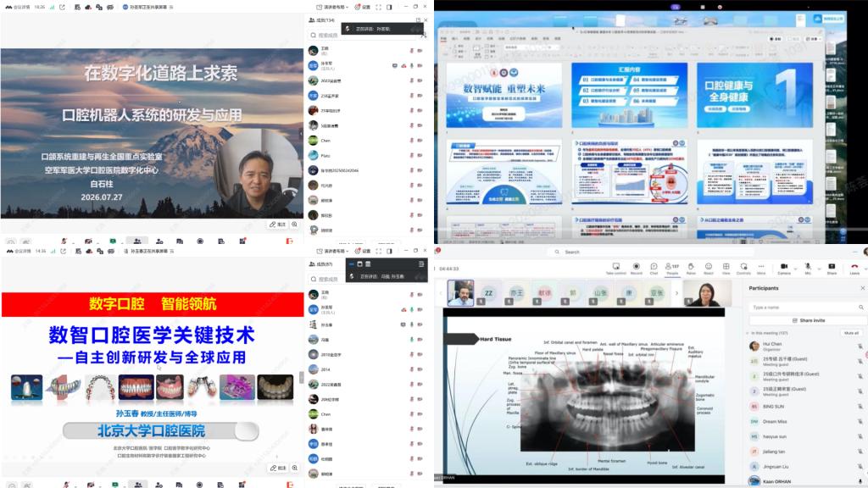Click the Type a name search field
Image resolution: width=868 pixels, height=488 pixels.
point(807,307)
